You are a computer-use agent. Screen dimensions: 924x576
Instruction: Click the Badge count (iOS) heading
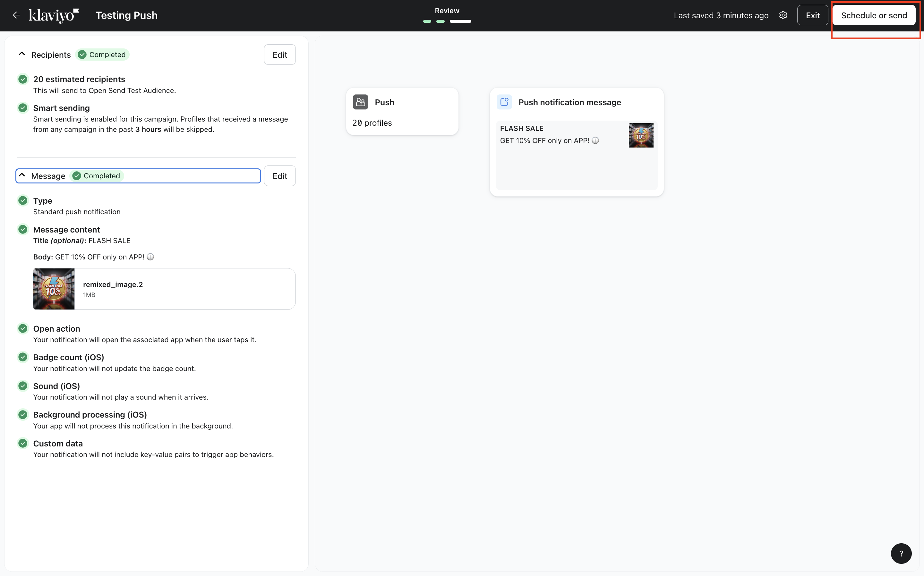tap(69, 357)
